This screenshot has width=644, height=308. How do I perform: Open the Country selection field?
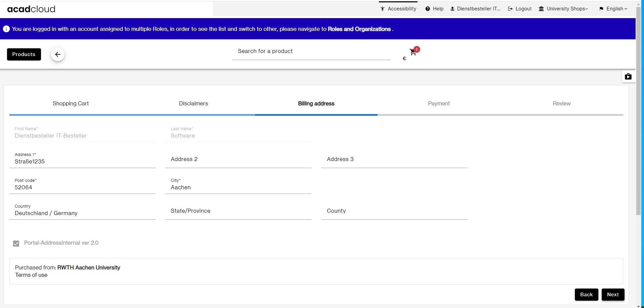(82, 213)
